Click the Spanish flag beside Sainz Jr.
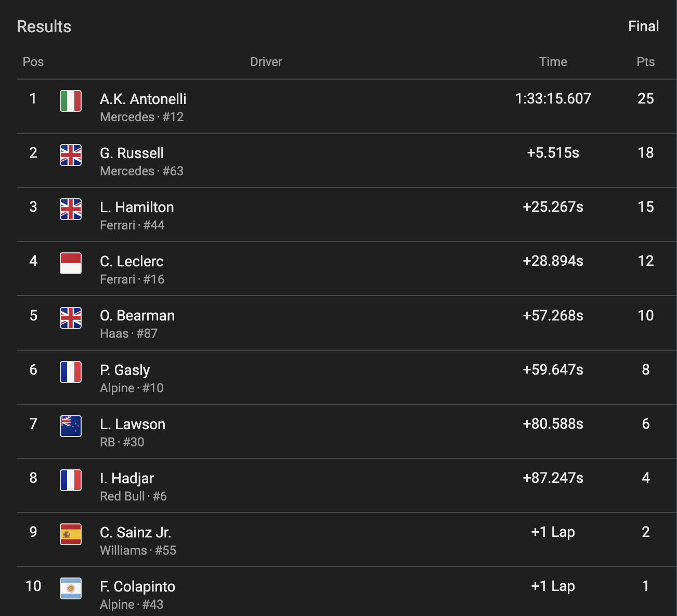Viewport: 677px width, 616px height. pos(71,534)
